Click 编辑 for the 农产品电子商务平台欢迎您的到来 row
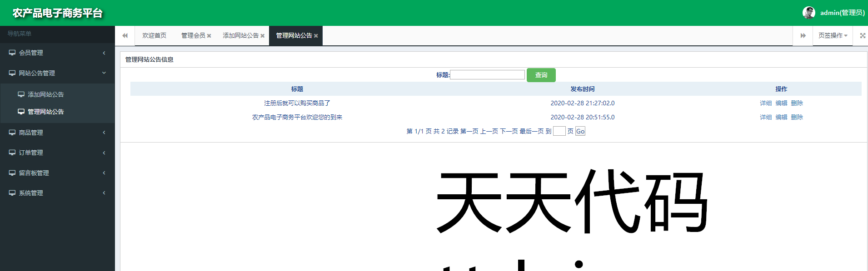This screenshot has height=271, width=868. [x=781, y=117]
